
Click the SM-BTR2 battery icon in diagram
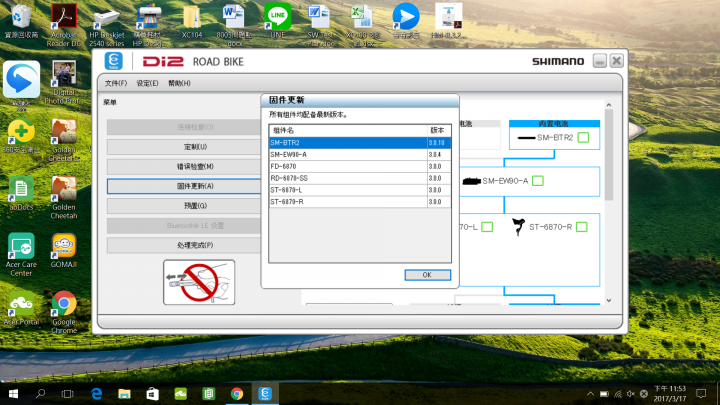(526, 137)
